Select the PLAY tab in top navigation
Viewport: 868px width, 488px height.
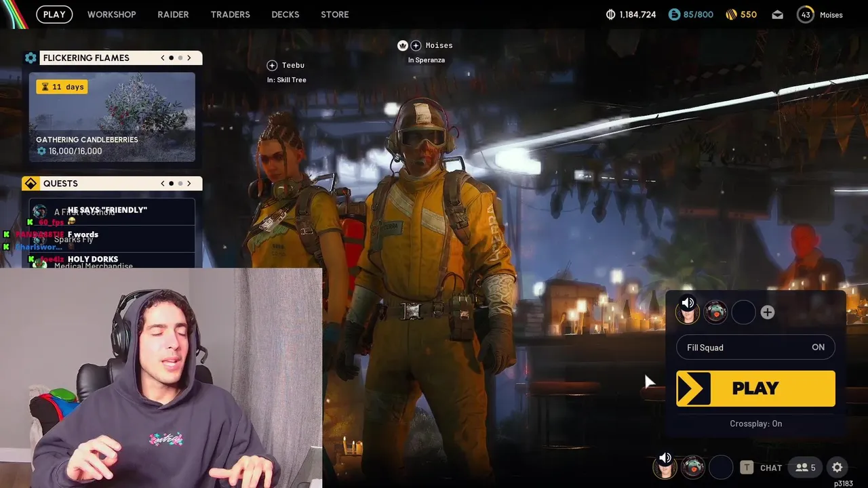(x=54, y=14)
